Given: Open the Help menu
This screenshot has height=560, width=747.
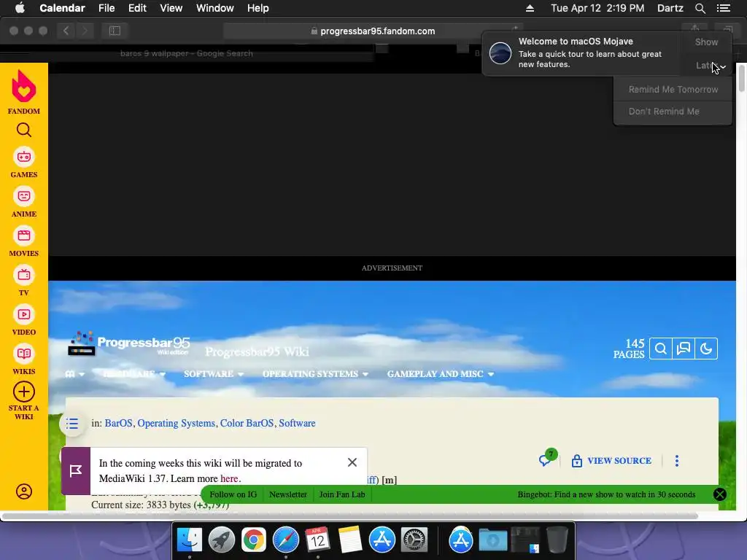Looking at the screenshot, I should tap(258, 8).
